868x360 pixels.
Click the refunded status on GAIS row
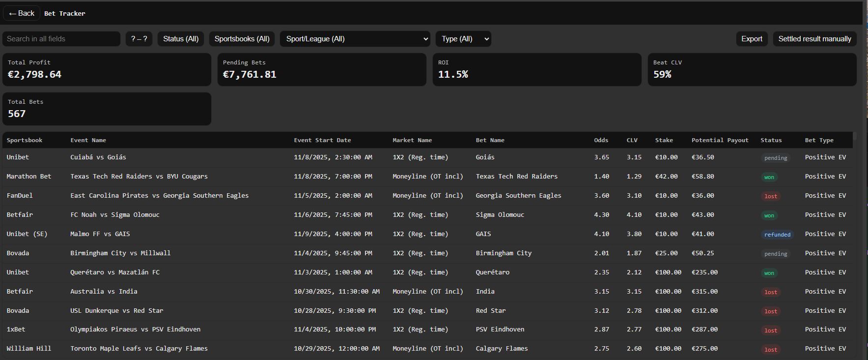(777, 235)
